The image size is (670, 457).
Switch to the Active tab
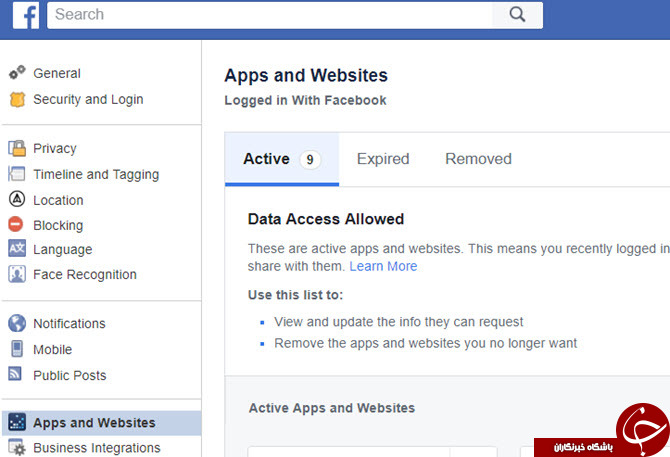(282, 159)
